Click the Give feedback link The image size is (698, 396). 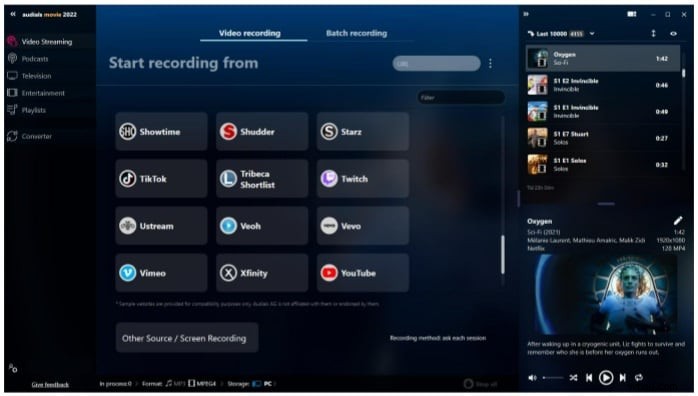(x=50, y=384)
